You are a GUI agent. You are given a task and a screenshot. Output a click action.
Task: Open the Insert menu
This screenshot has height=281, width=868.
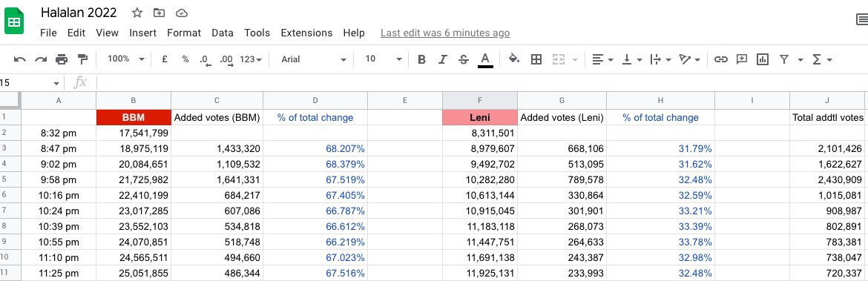143,33
